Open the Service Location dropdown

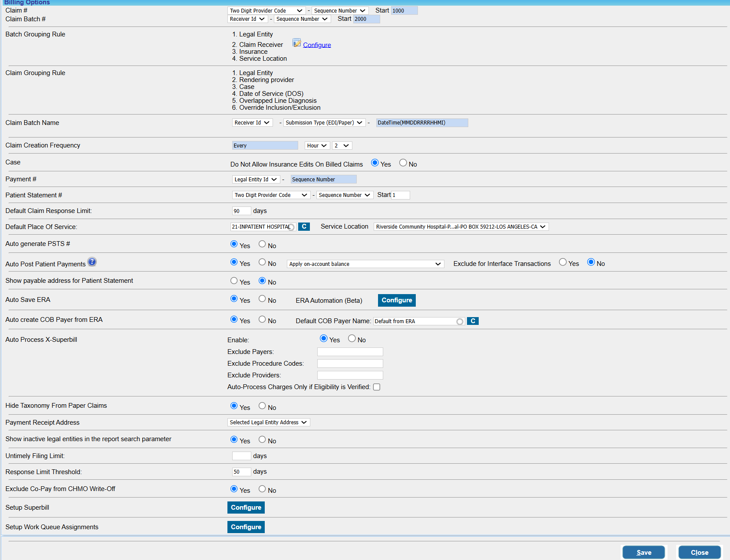pos(461,227)
